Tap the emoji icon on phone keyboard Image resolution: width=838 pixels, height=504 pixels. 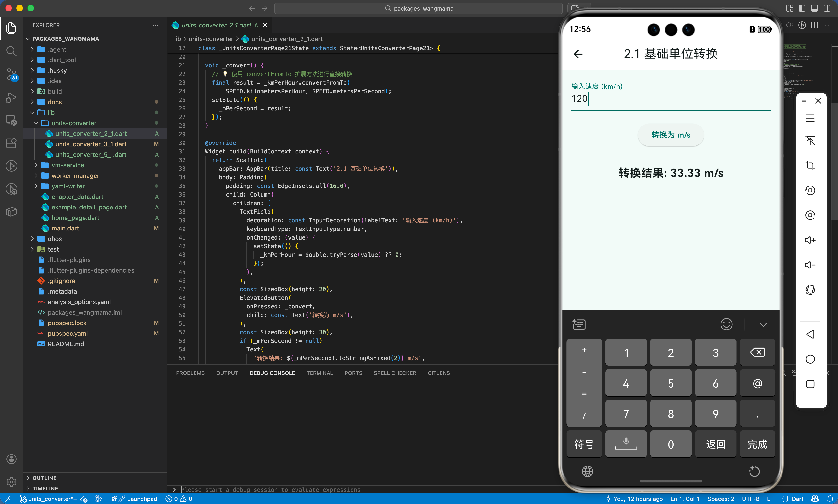(726, 324)
